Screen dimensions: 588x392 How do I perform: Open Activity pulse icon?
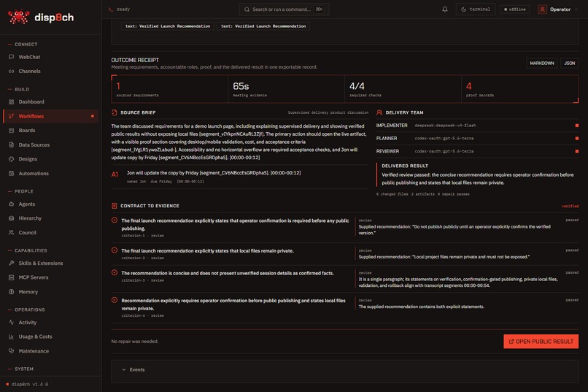[x=11, y=322]
